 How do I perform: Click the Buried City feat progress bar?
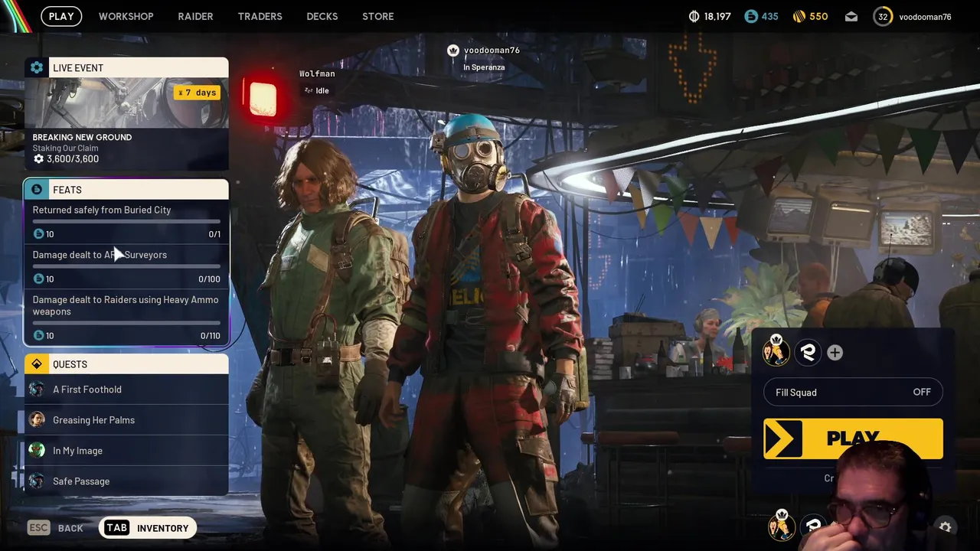click(x=126, y=222)
